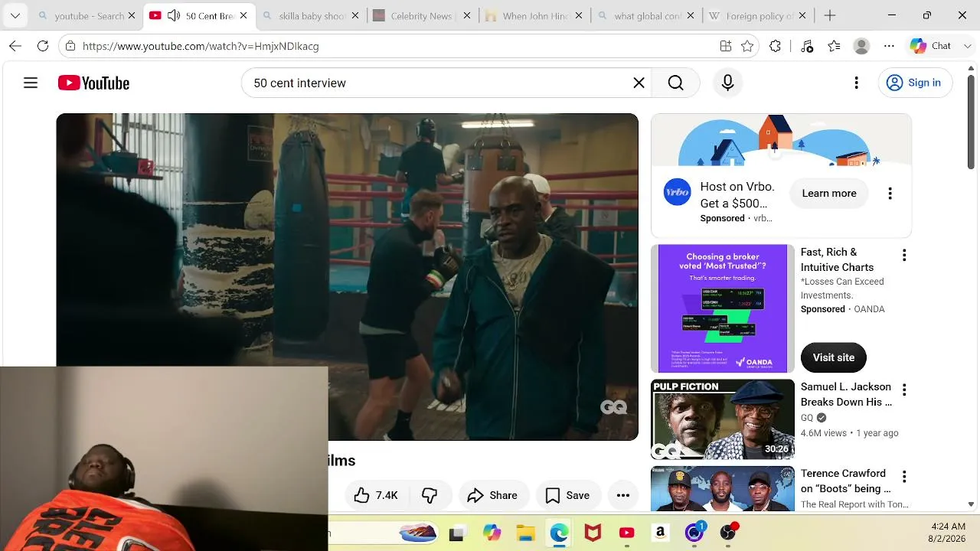Close the 'youtube - Search' tab
Image resolution: width=980 pixels, height=551 pixels.
(132, 15)
